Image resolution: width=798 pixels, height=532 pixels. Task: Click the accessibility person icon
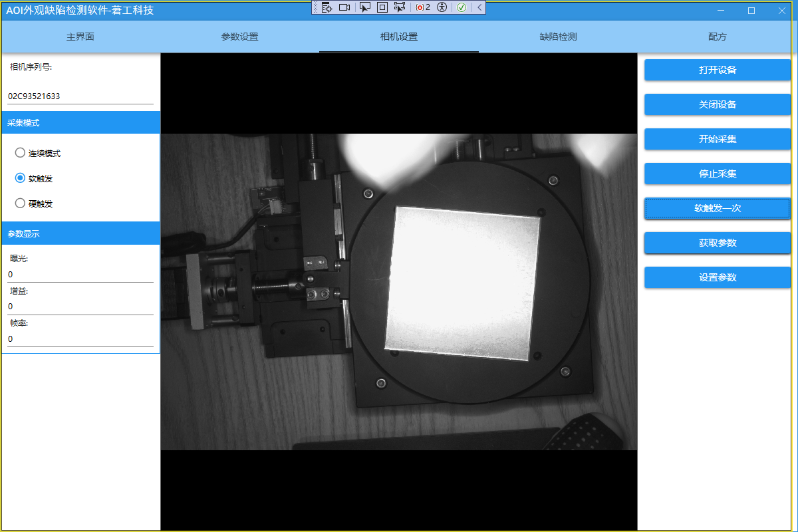pyautogui.click(x=442, y=7)
